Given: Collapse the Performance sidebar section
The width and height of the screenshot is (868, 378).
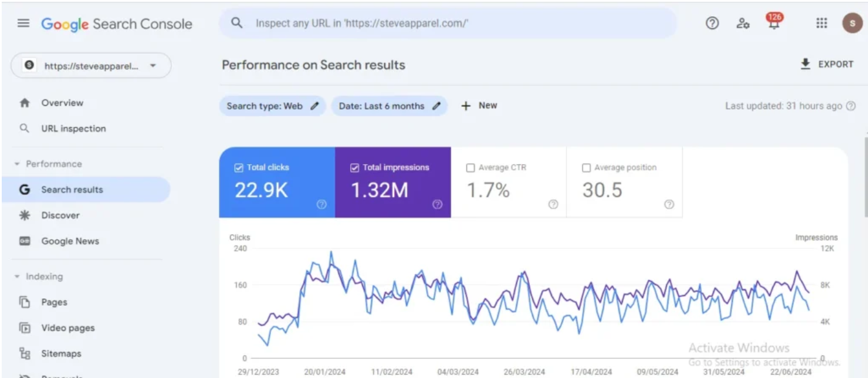Looking at the screenshot, I should click(x=17, y=164).
